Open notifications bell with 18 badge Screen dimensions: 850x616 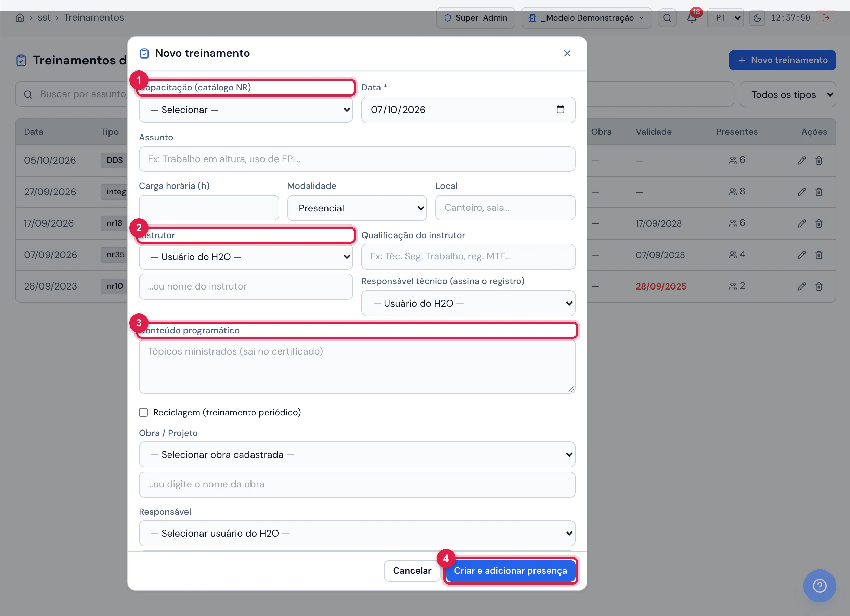(692, 17)
